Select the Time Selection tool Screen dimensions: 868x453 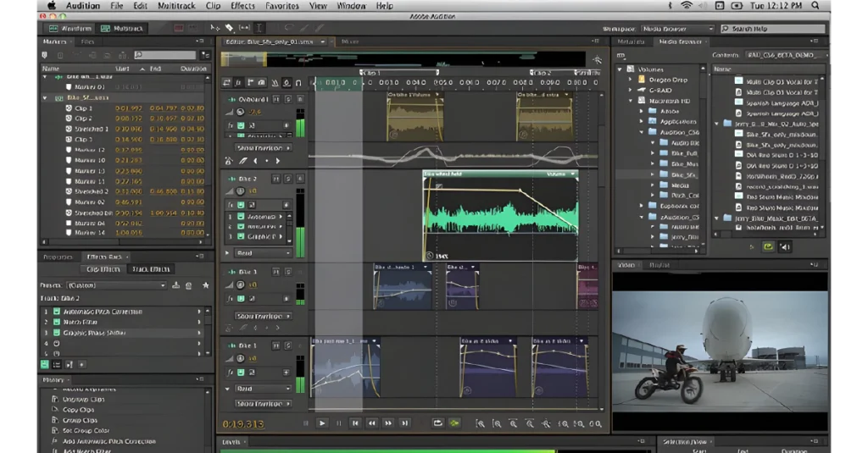click(x=259, y=28)
